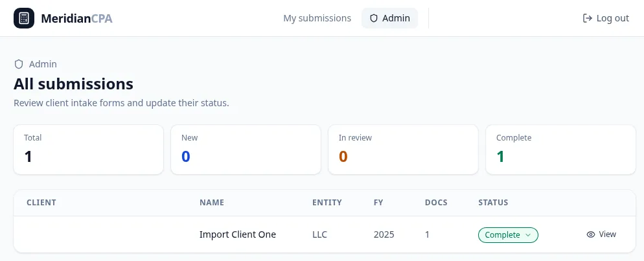Click the LLC entity cell
Screen dimensions: 644x261
coord(320,234)
